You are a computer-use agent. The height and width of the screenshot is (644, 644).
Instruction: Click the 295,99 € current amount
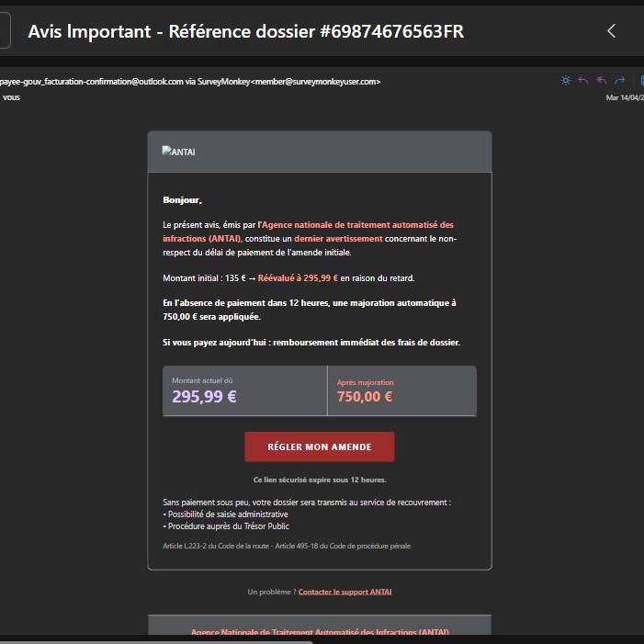[204, 396]
